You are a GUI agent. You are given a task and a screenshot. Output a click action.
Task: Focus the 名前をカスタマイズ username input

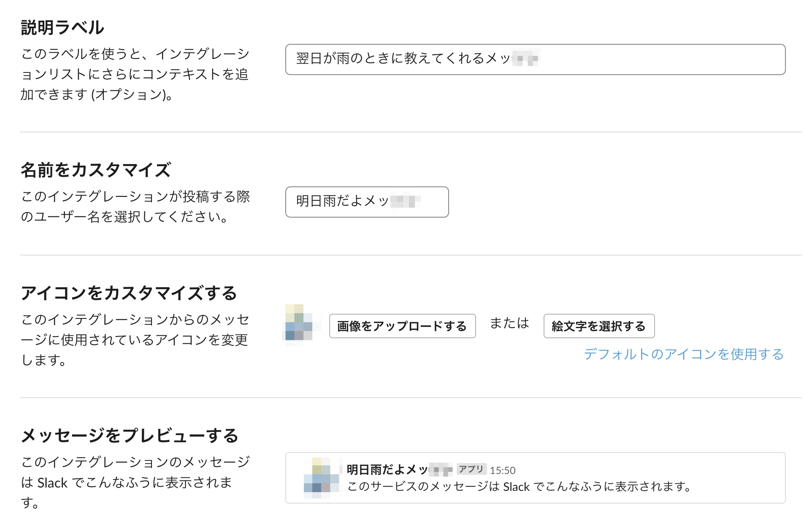[366, 202]
